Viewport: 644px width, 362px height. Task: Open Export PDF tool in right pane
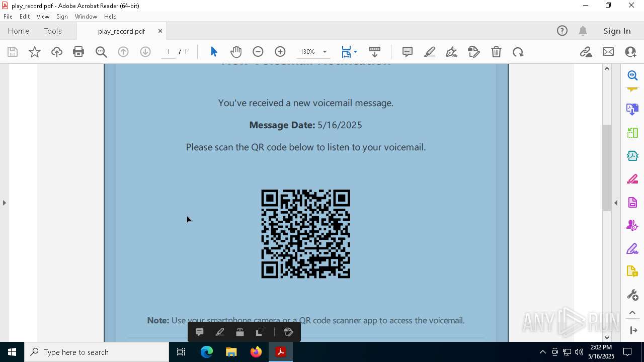point(632,109)
